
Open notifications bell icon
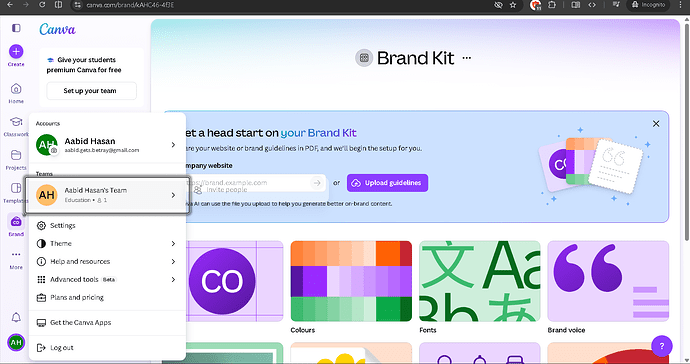click(x=16, y=317)
